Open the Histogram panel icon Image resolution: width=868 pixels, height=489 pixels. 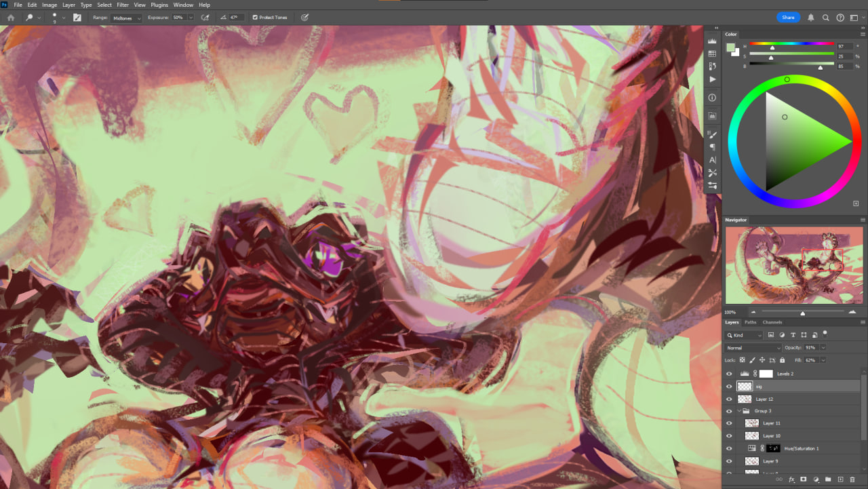[712, 41]
